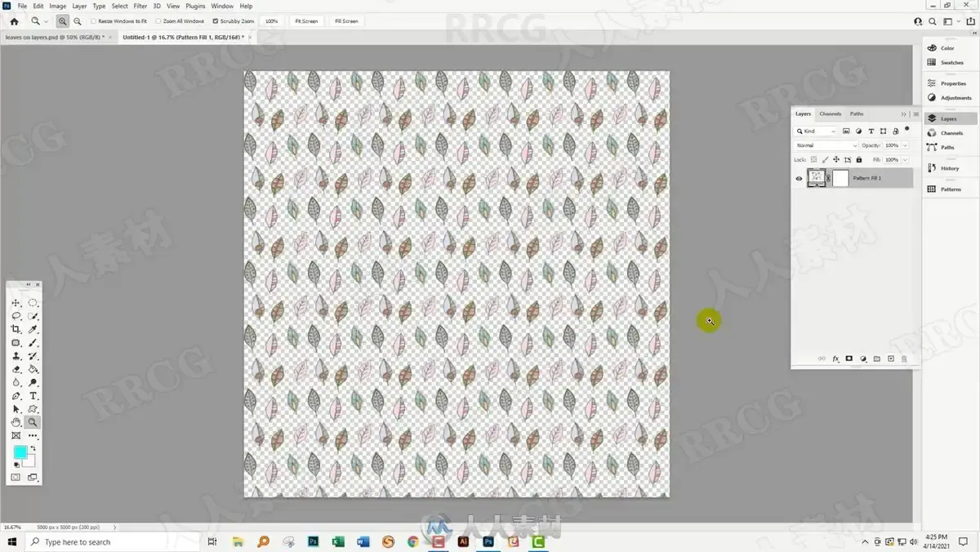Viewport: 980px width, 552px height.
Task: Select the Crop tool
Action: point(16,329)
